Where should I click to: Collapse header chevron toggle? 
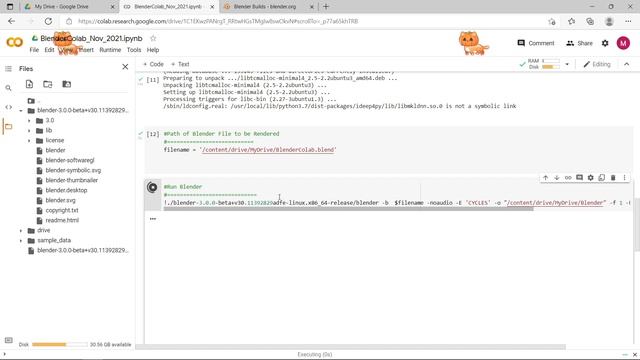(x=627, y=64)
